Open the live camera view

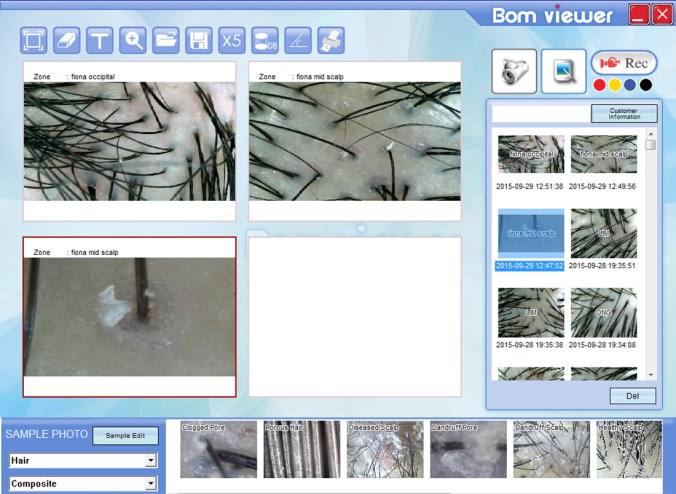[514, 71]
